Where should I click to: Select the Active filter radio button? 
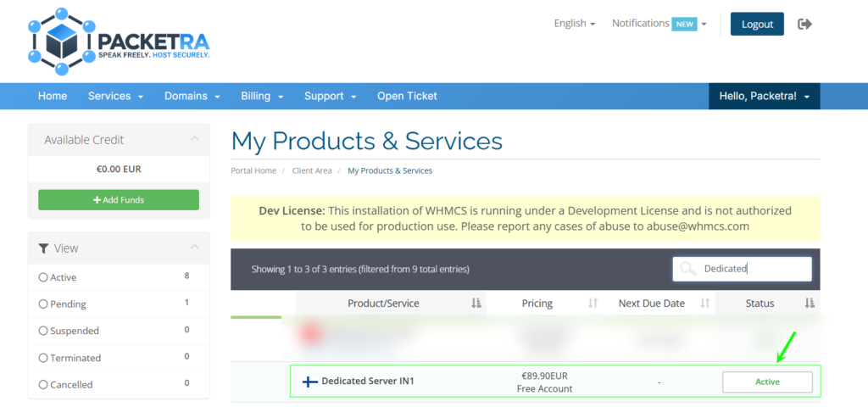[43, 277]
